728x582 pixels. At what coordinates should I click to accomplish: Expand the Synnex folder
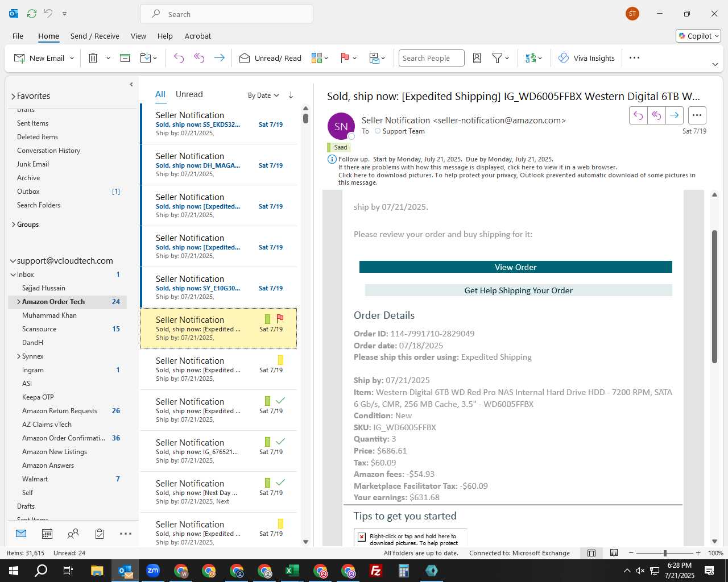(x=19, y=356)
